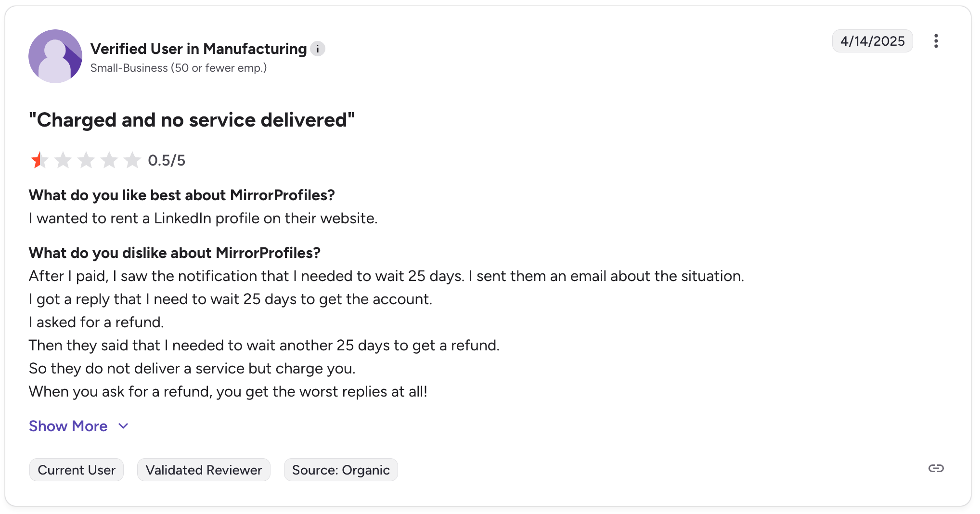Select the Current User tag
This screenshot has height=514, width=980.
(77, 470)
